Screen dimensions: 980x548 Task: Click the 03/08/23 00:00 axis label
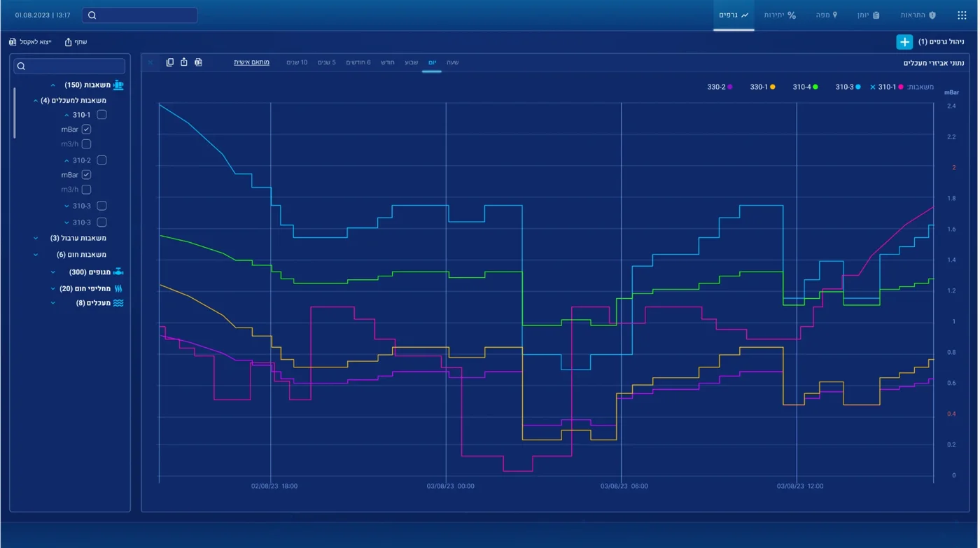click(450, 486)
